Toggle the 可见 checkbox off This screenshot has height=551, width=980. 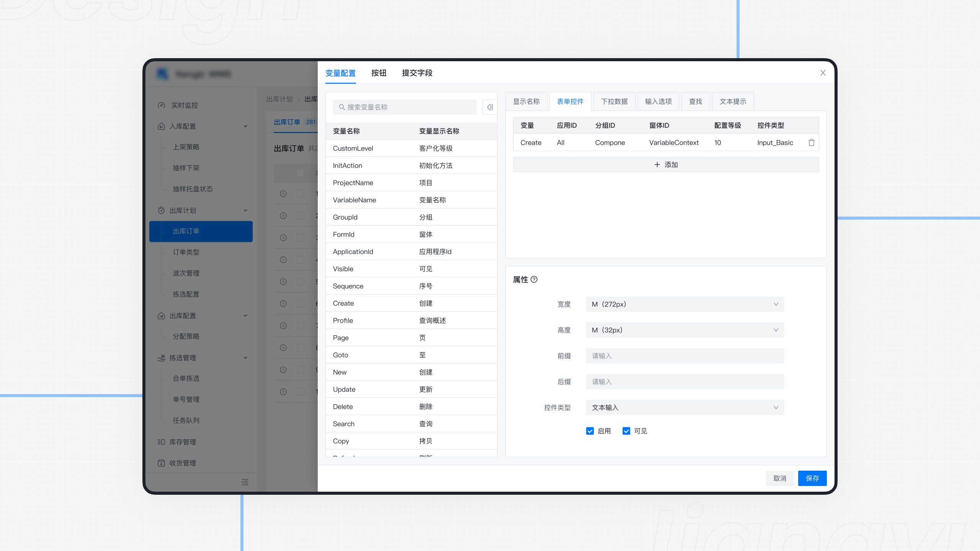pos(626,431)
